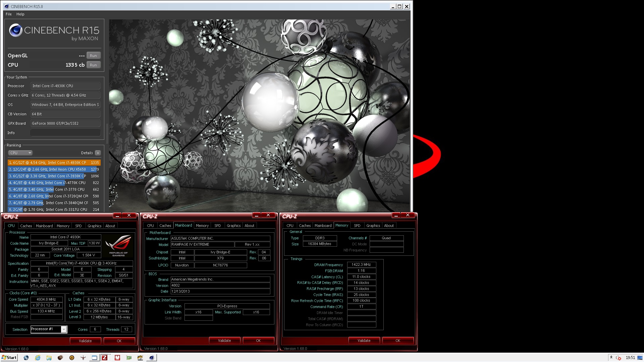Open Windows Explorer folder icon in taskbar
Image resolution: width=644 pixels, height=362 pixels.
pos(49,358)
